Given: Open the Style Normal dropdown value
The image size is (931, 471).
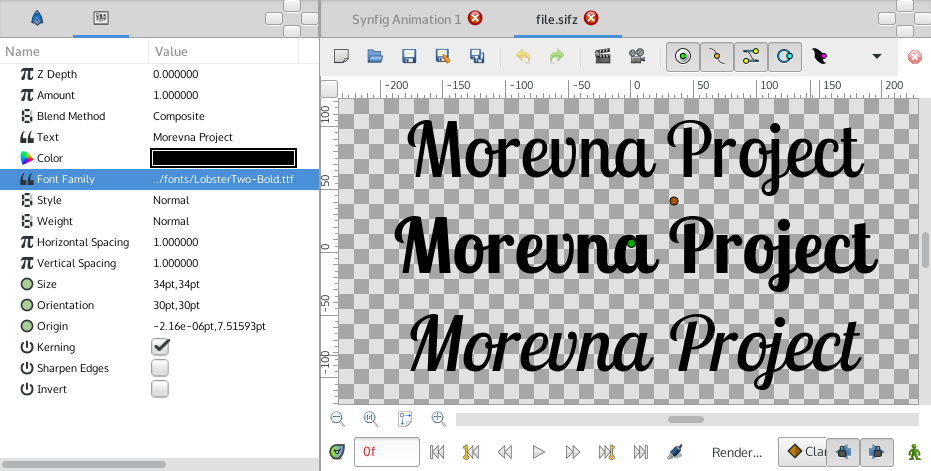Looking at the screenshot, I should pyautogui.click(x=171, y=200).
